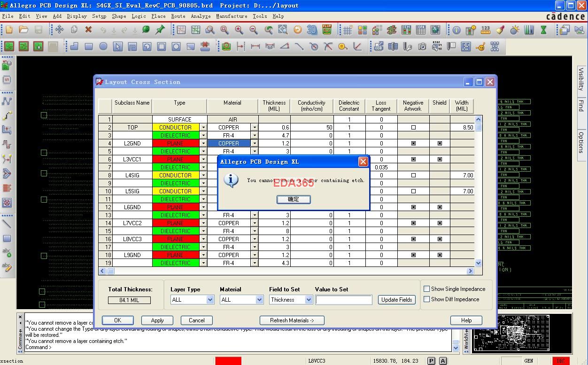
Task: Click the Open folder toolbar icon
Action: [23, 30]
